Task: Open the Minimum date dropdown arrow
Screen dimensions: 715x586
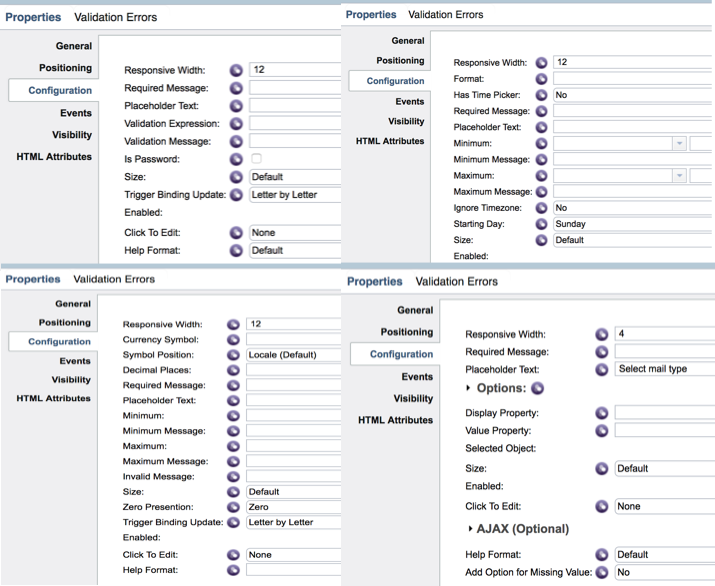Action: click(679, 143)
